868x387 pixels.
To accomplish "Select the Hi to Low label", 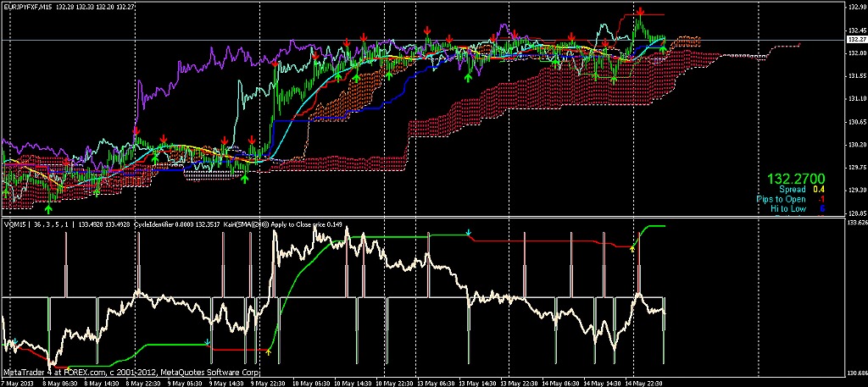I will [x=787, y=208].
